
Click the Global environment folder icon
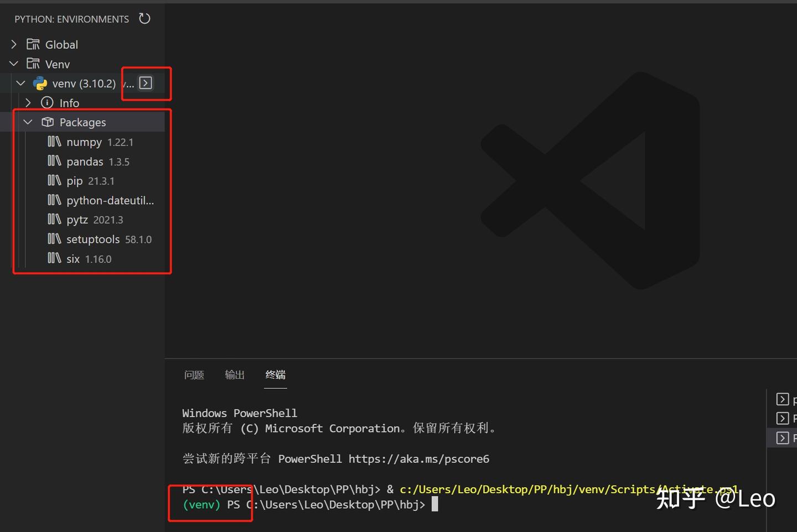pos(33,44)
